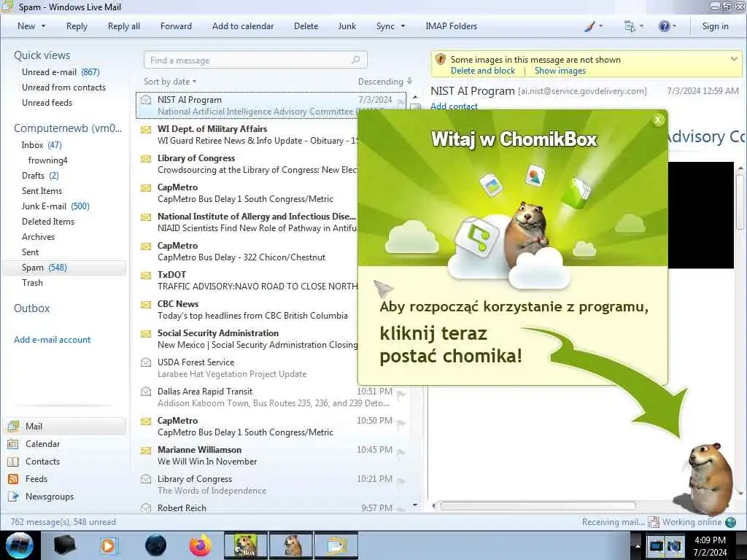Mark message as Junk
Screen dimensions: 747x560
coord(347,26)
